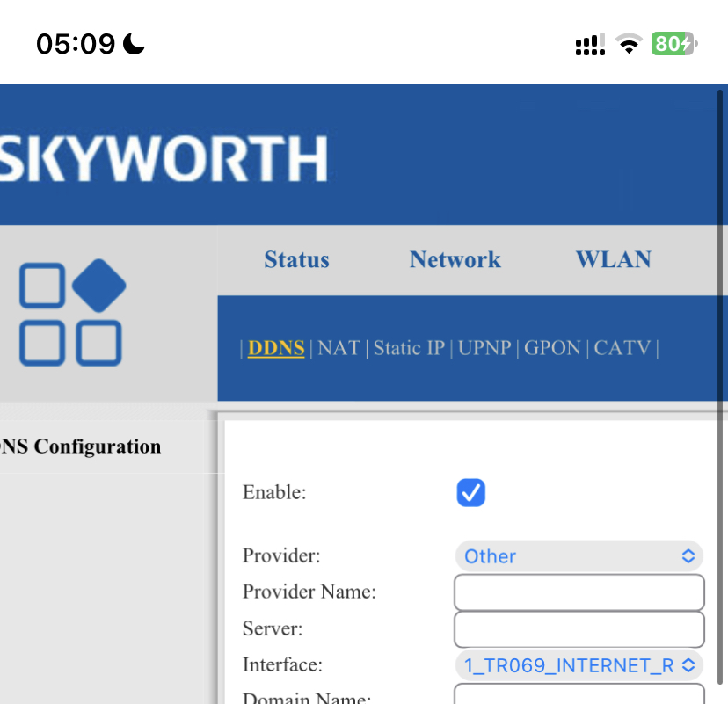Screen dimensions: 728x704
Task: Uncheck the Enable checkbox
Action: pyautogui.click(x=470, y=492)
